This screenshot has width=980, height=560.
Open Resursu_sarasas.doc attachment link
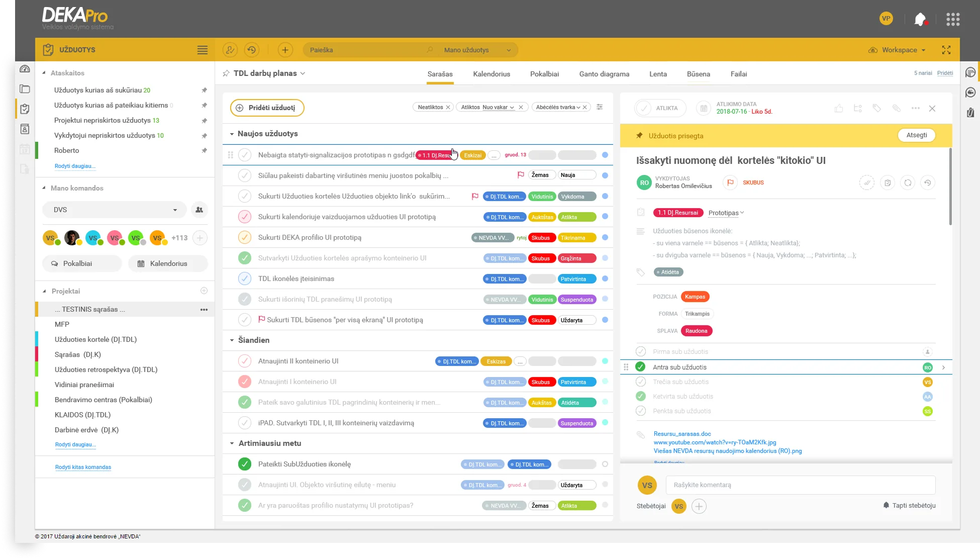(682, 434)
